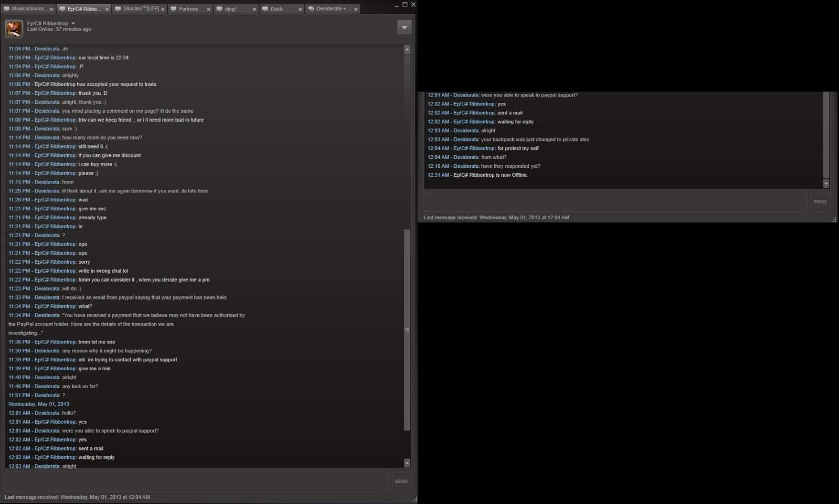Click Ep!C# Ribbentrop's avatar picture

coord(14,28)
